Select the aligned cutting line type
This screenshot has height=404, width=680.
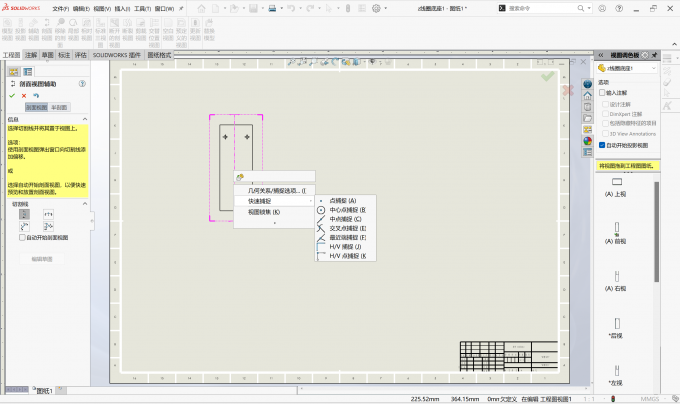point(48,226)
